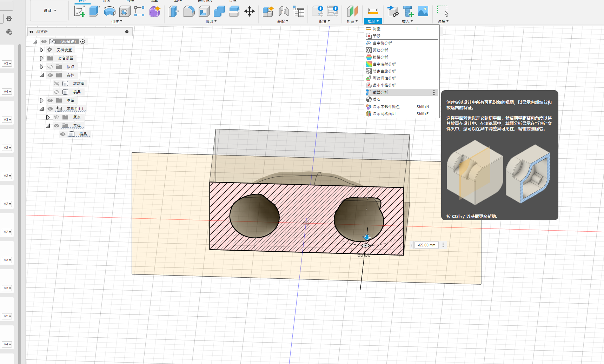Open the 修改 toolbar menu
This screenshot has width=604, height=364.
click(x=211, y=21)
